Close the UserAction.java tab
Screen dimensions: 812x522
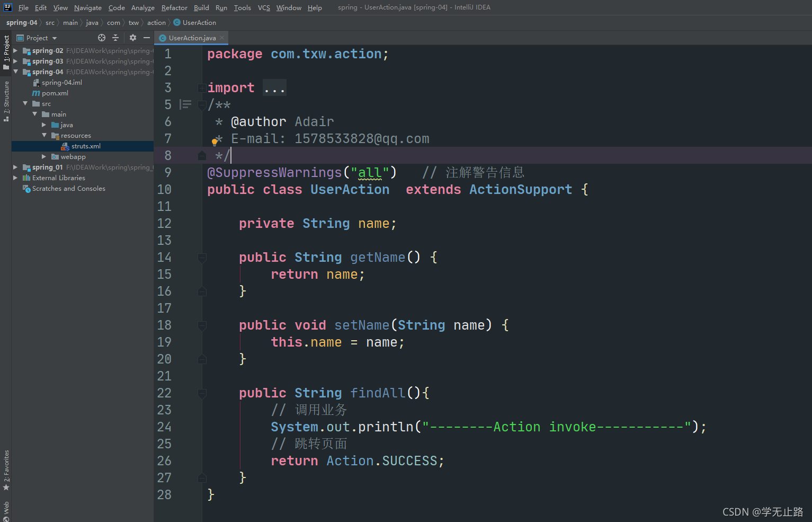[x=222, y=38]
